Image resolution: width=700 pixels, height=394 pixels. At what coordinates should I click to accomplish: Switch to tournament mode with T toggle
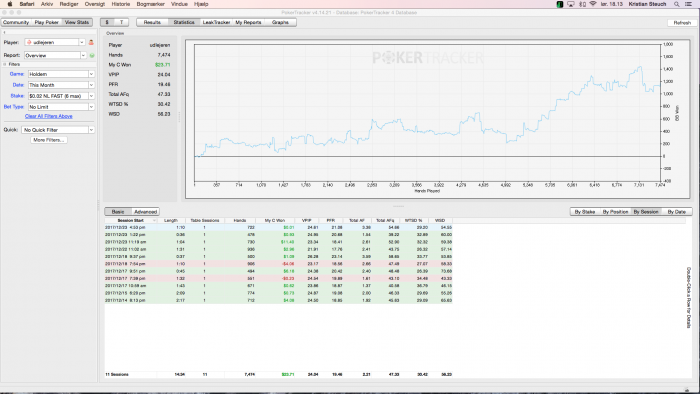pos(121,22)
